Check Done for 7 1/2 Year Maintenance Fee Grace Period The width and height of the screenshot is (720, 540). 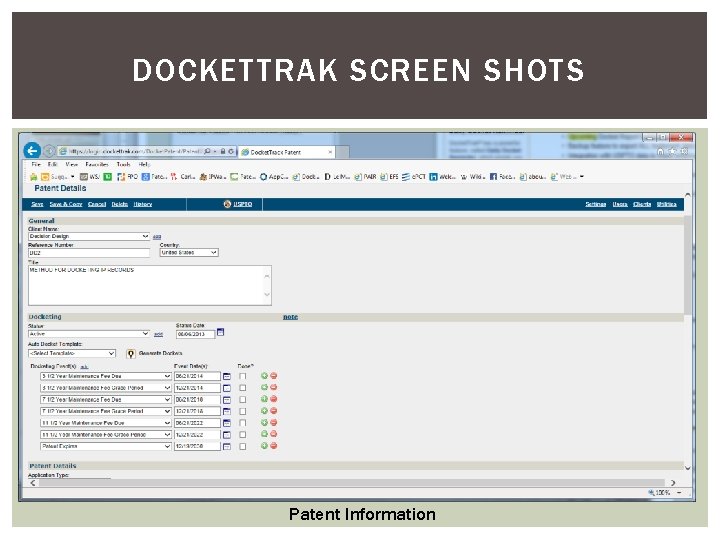(x=243, y=411)
